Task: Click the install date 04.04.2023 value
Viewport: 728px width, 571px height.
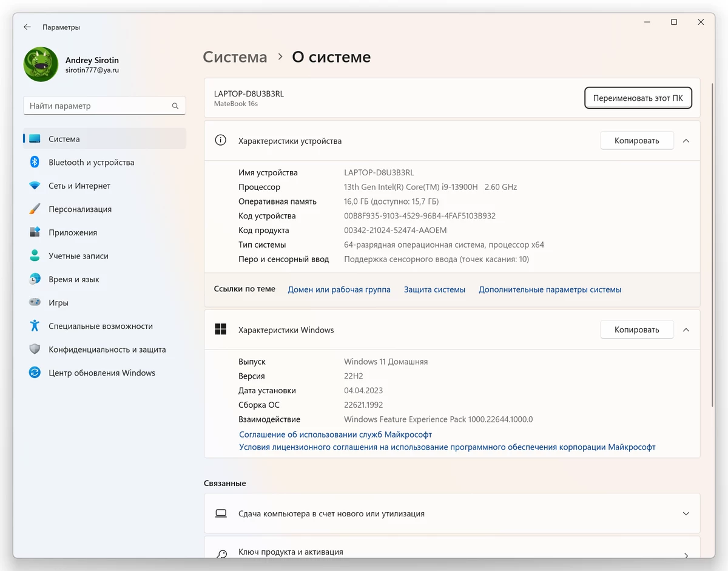Action: [x=363, y=391]
